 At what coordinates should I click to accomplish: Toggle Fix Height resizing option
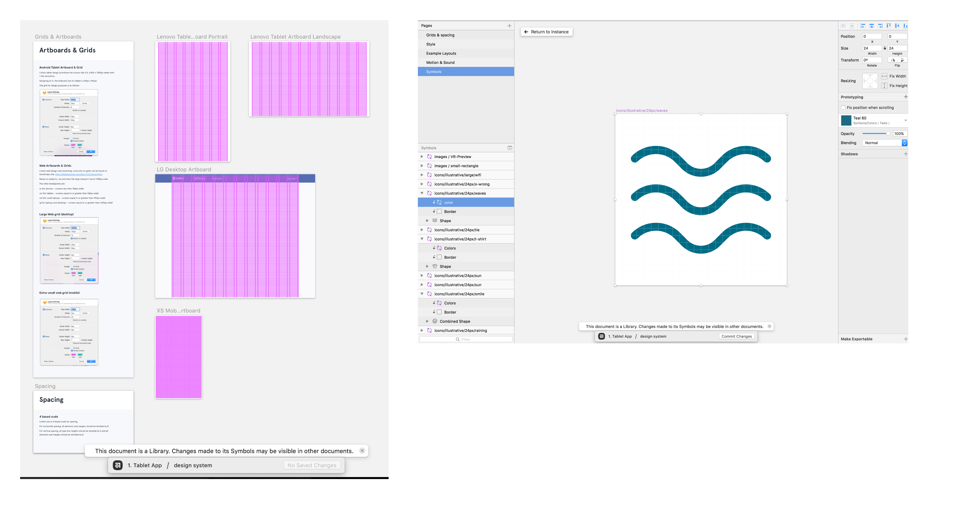pyautogui.click(x=885, y=86)
